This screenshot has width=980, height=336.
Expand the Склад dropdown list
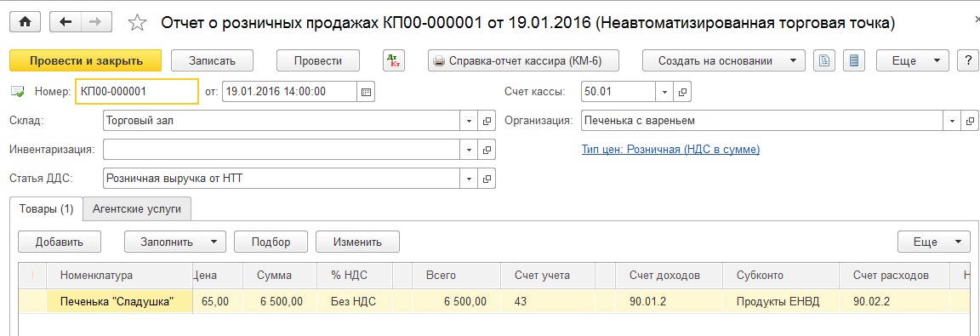click(470, 121)
